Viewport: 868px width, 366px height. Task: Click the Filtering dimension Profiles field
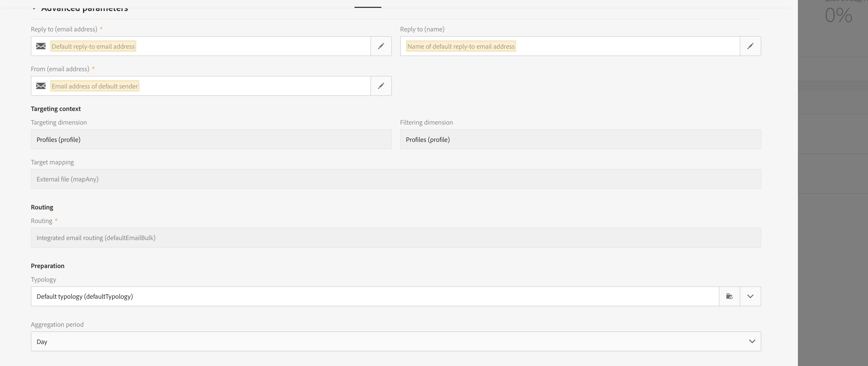pos(580,140)
